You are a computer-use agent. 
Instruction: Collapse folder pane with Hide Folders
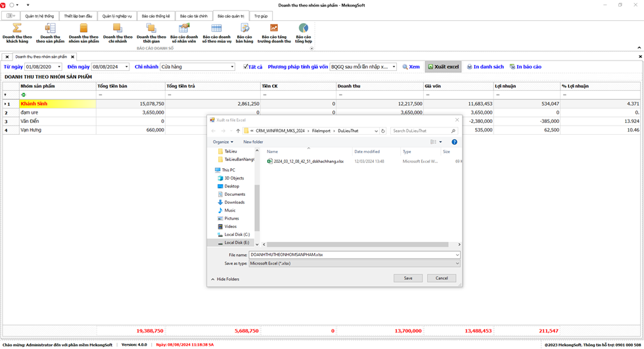click(x=225, y=279)
